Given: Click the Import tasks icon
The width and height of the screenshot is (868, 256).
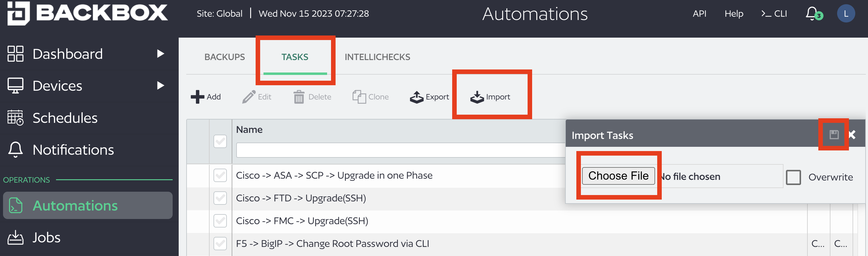Looking at the screenshot, I should [477, 97].
